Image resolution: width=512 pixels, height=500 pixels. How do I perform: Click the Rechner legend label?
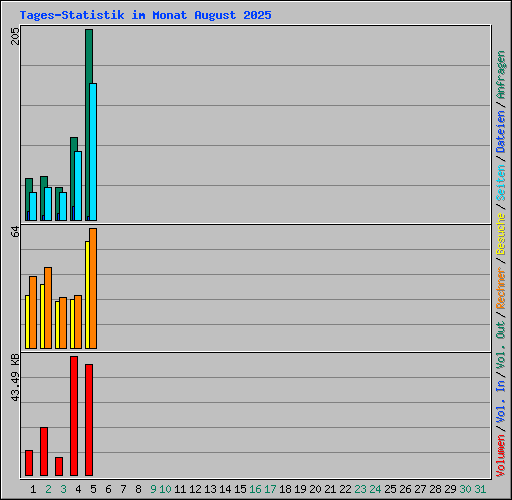(501, 288)
